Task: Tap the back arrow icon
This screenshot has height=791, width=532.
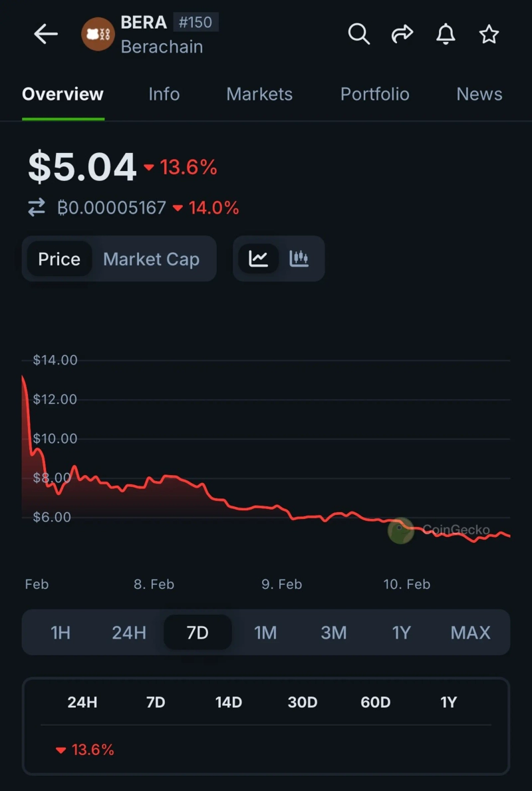Action: click(x=46, y=34)
